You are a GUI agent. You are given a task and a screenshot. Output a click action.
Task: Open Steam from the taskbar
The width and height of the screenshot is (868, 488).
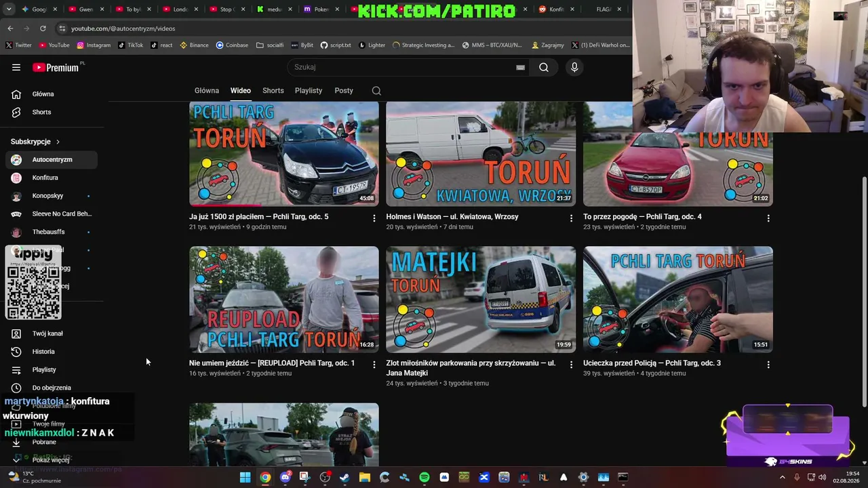344,477
